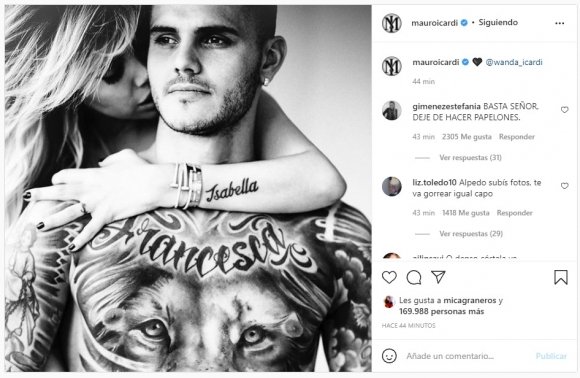Viewport: 580px width, 378px height.
Task: Click the Publicar button
Action: (551, 356)
